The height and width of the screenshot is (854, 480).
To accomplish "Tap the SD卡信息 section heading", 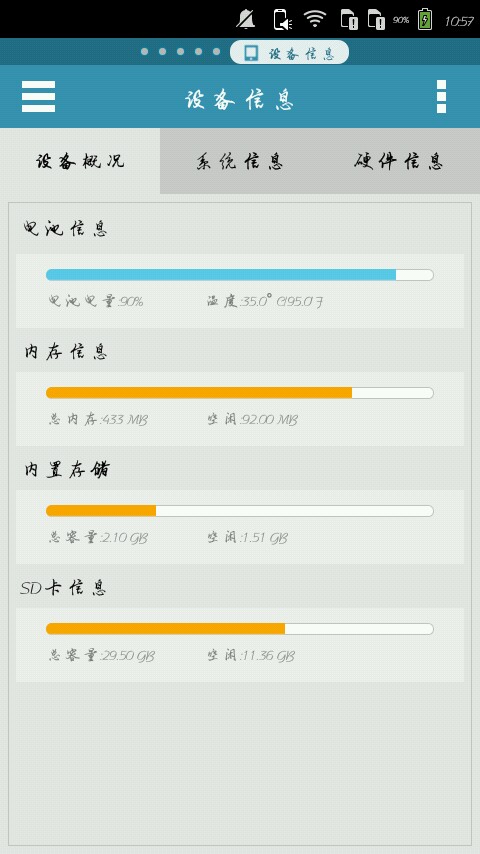I will click(64, 588).
